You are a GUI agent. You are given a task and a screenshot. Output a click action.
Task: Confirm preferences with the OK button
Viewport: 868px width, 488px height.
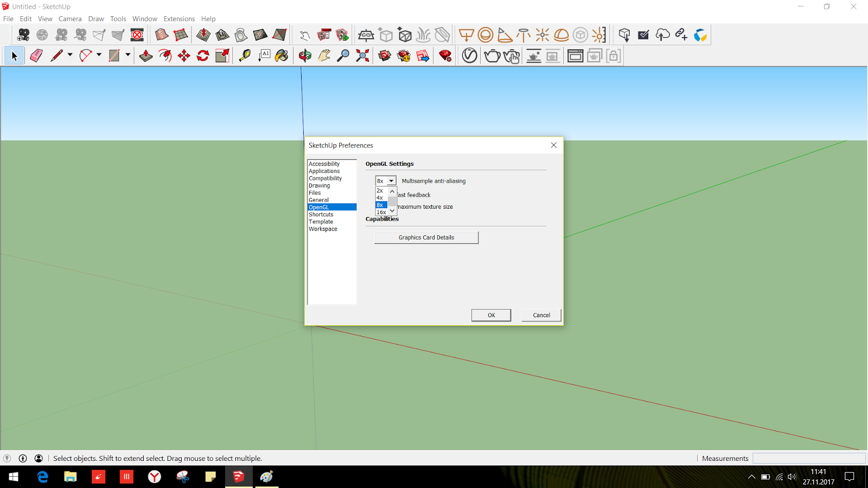click(x=491, y=315)
